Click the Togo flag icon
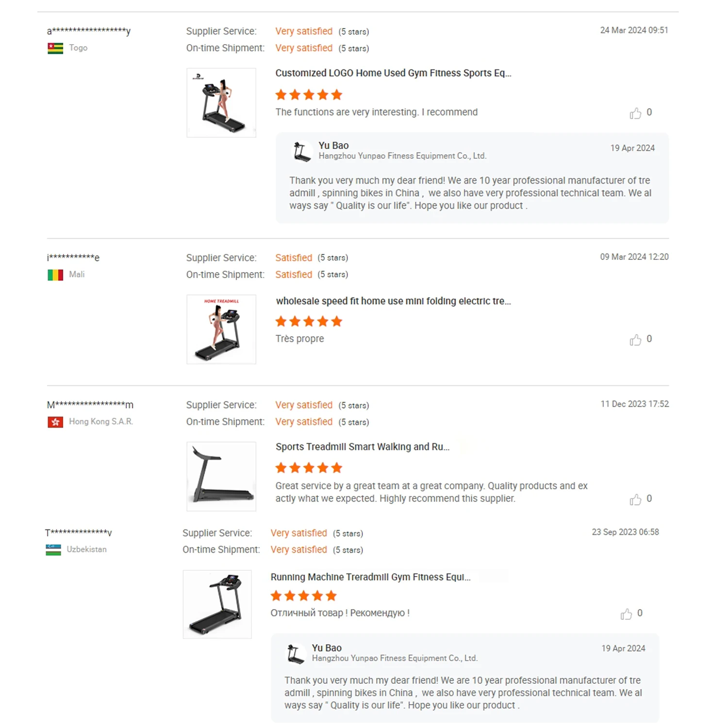Viewport: 728px width, 728px height. [55, 49]
